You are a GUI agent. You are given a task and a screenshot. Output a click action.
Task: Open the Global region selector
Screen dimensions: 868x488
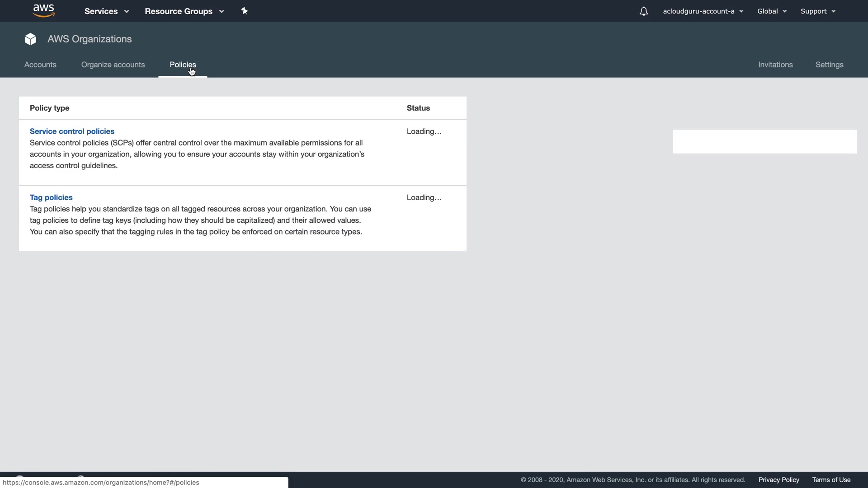(x=772, y=11)
